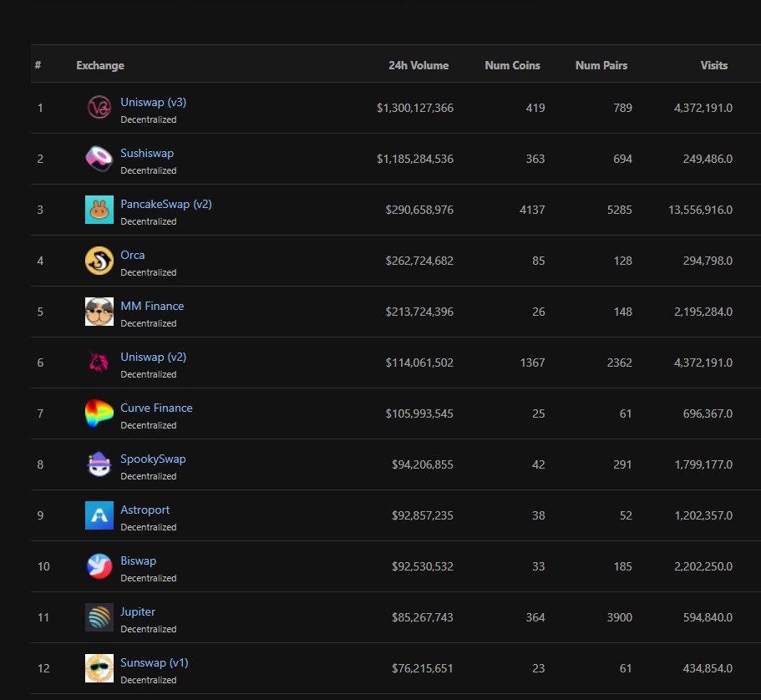The width and height of the screenshot is (761, 700).
Task: Open the SpookySwap link
Action: (153, 459)
